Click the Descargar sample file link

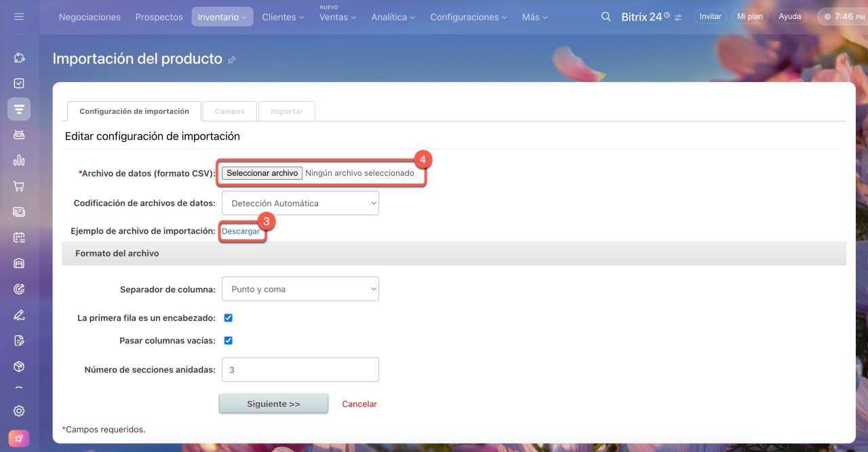coord(241,231)
